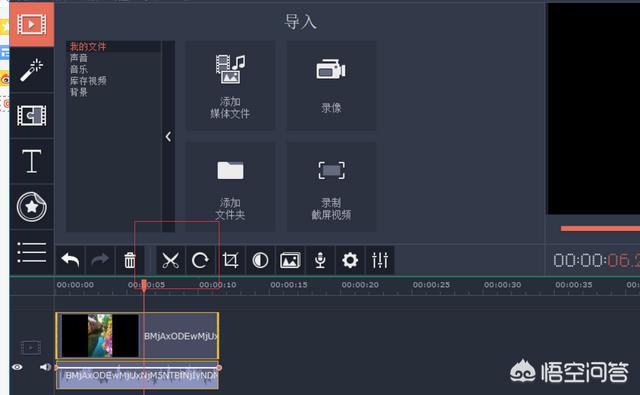The image size is (640, 395).
Task: Click 录制截屏视频 record screencast tile
Action: [x=331, y=187]
